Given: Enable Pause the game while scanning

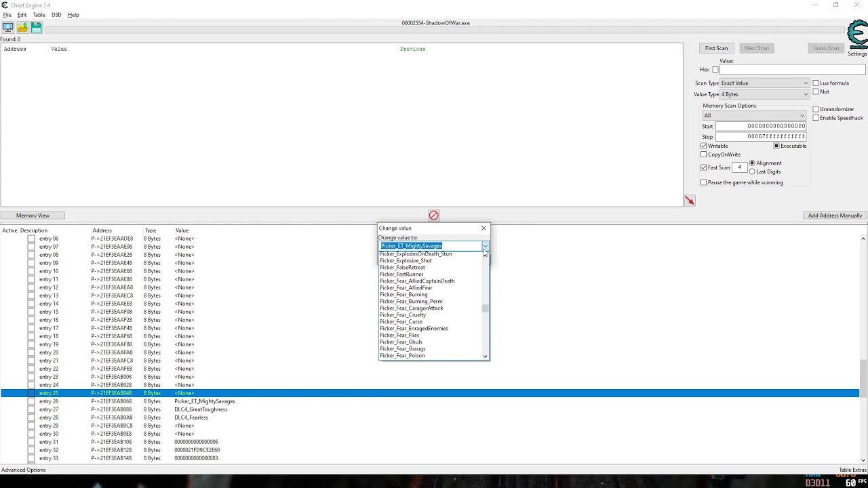Looking at the screenshot, I should 704,182.
